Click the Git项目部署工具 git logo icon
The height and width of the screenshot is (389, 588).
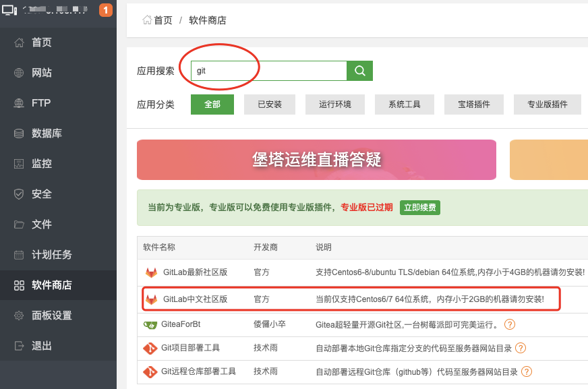click(150, 348)
